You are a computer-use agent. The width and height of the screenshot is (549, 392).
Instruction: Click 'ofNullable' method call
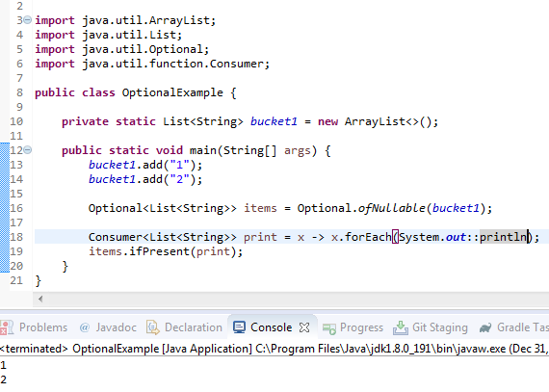(391, 208)
